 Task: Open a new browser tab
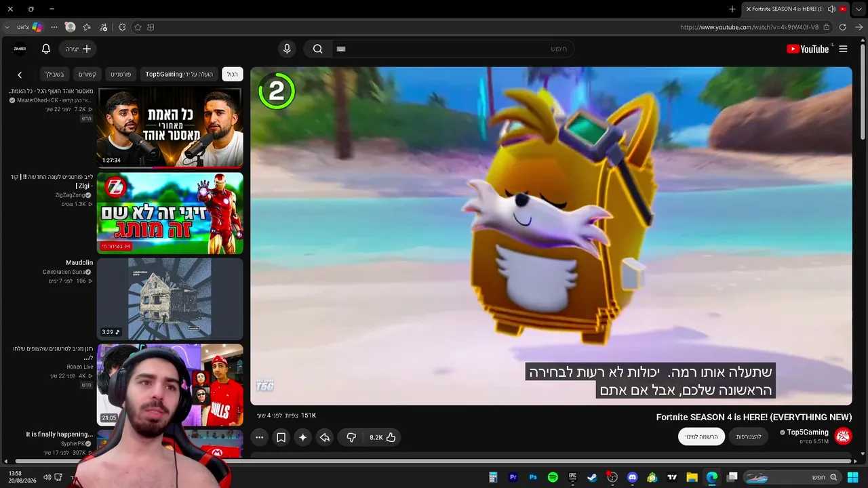click(732, 9)
